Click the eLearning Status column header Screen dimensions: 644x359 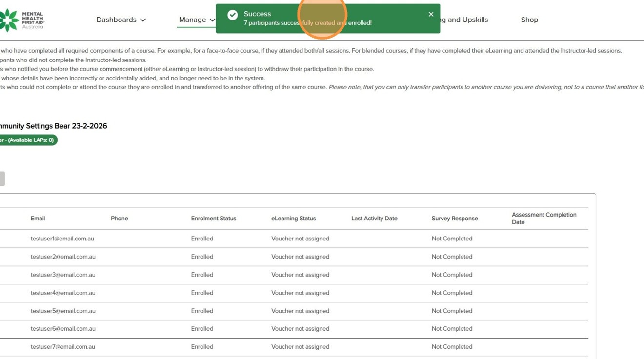(293, 218)
